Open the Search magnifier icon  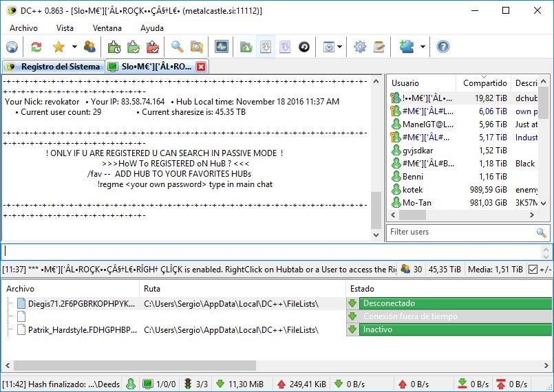point(177,47)
